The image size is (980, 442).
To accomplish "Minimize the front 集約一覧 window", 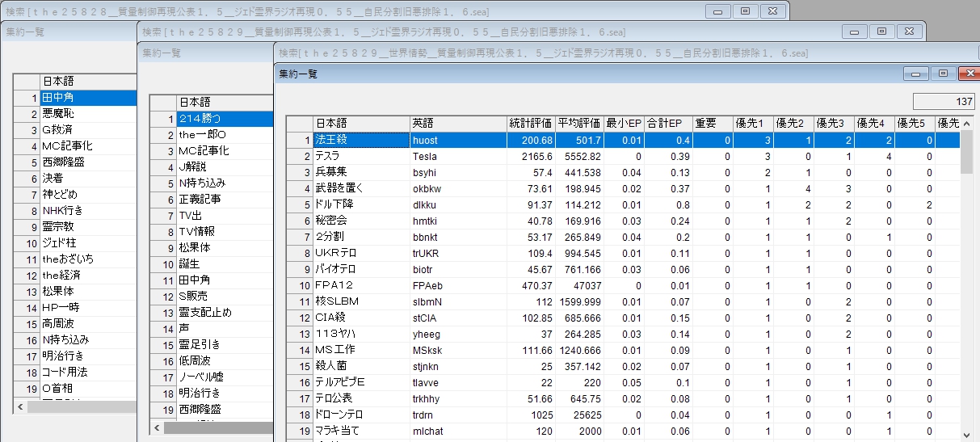I will (x=916, y=74).
